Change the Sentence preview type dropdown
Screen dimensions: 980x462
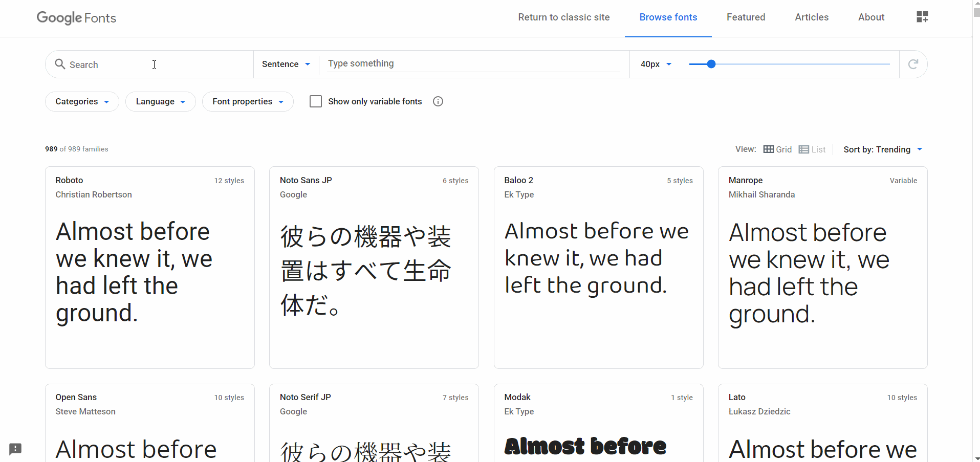[x=285, y=64]
